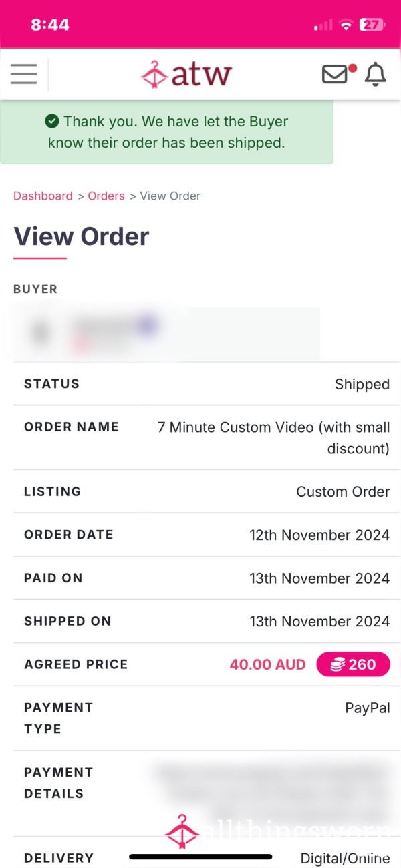Tap the View Order breadcrumb text
Image resolution: width=401 pixels, height=868 pixels.
coord(170,196)
